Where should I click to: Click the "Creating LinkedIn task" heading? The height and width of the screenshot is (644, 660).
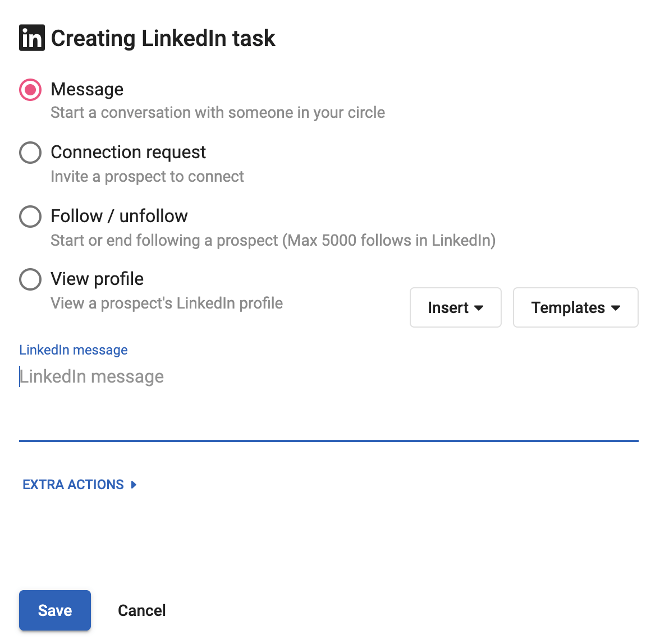(163, 39)
